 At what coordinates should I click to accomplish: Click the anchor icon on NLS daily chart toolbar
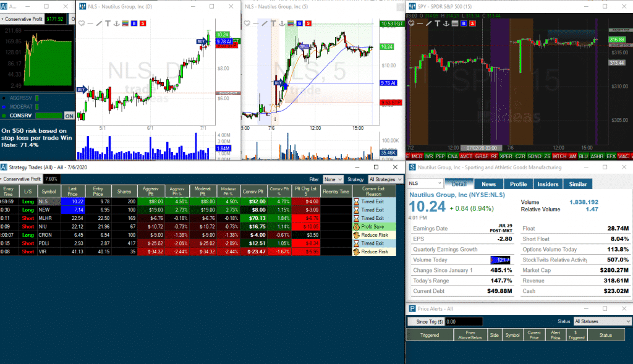click(117, 23)
